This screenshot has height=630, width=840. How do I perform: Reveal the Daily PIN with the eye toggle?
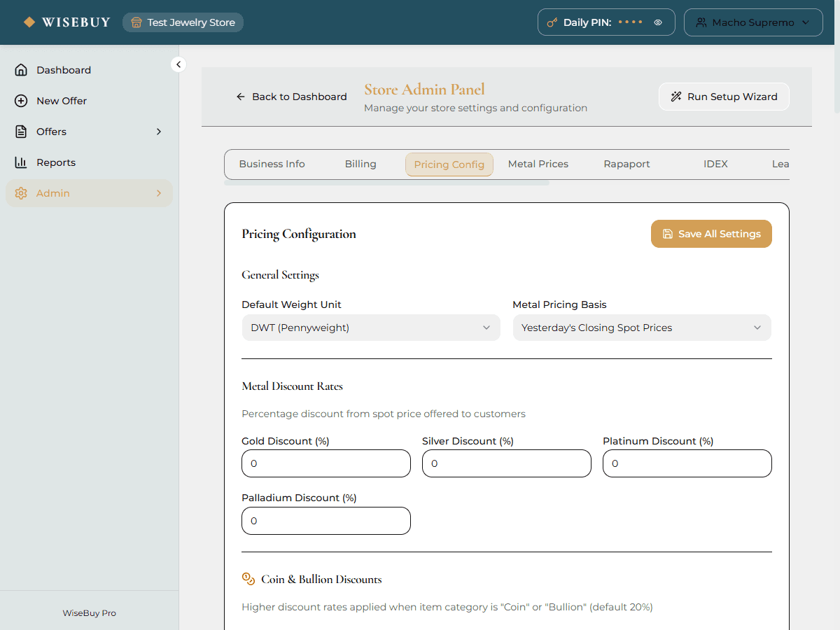pos(657,22)
